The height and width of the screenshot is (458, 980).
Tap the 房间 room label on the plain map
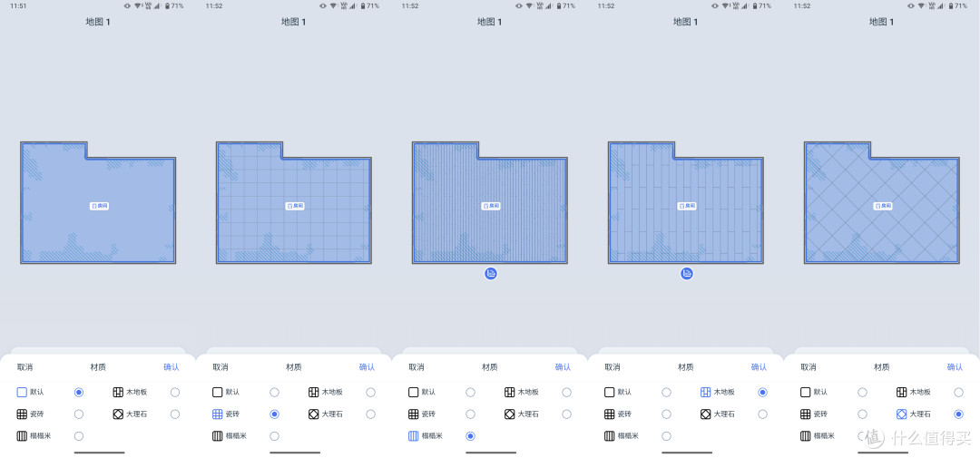(99, 206)
